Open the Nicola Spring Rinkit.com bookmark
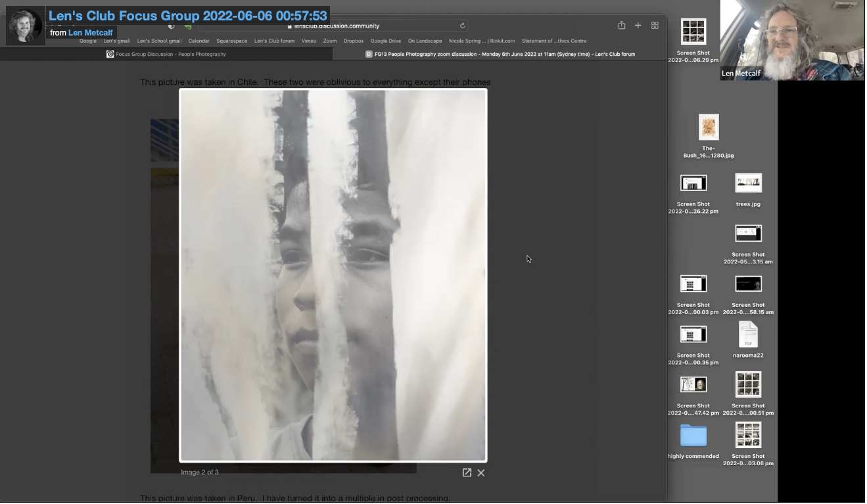867x504 pixels. tap(482, 41)
